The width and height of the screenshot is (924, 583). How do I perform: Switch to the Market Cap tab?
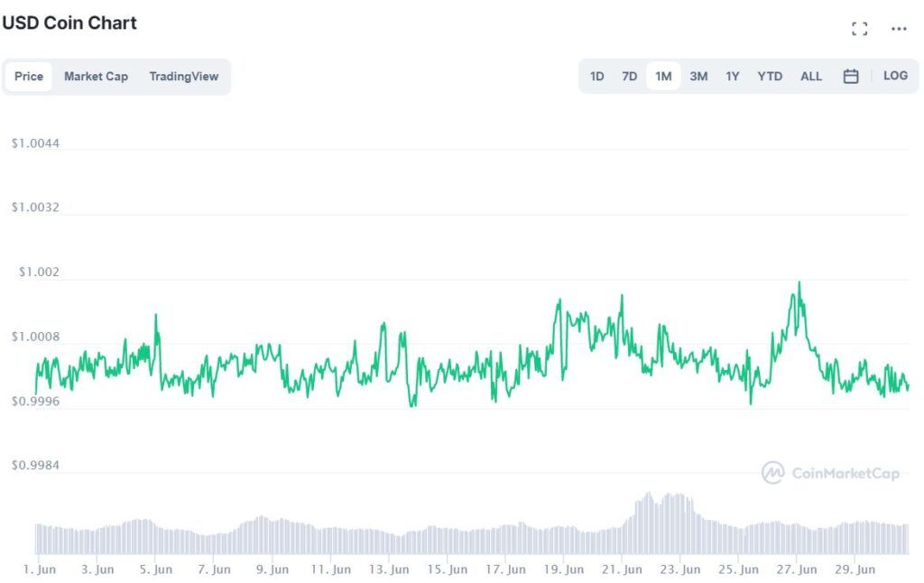[96, 77]
